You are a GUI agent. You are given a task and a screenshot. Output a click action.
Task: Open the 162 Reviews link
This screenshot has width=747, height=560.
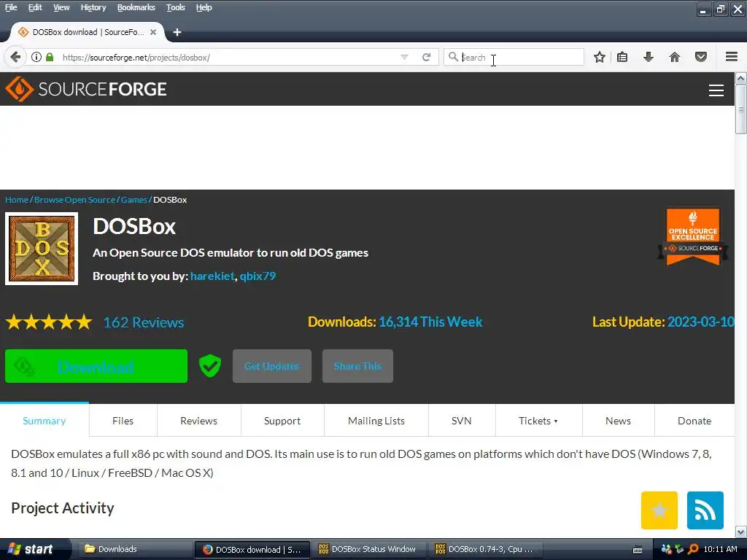pyautogui.click(x=144, y=322)
